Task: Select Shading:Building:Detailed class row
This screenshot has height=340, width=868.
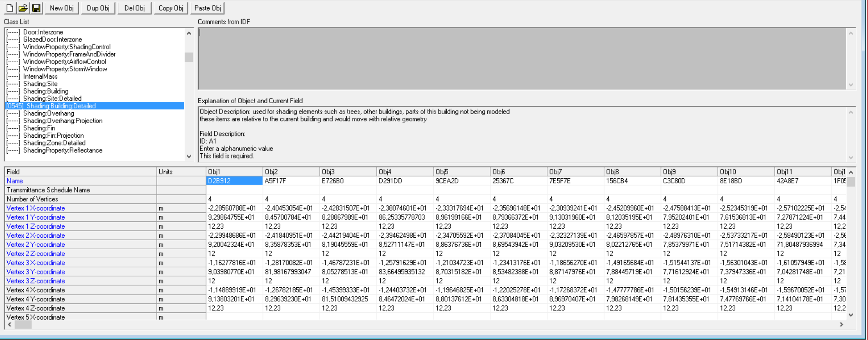Action: pyautogui.click(x=95, y=106)
